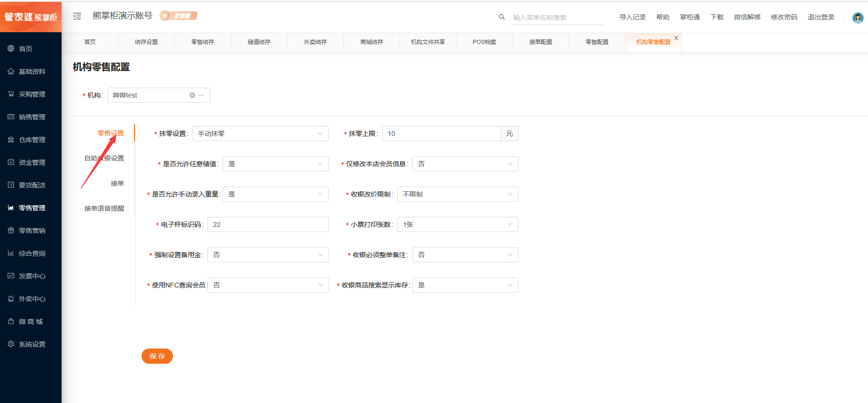The width and height of the screenshot is (868, 403).
Task: Click the 外卖中心 bell icon
Action: click(x=11, y=298)
